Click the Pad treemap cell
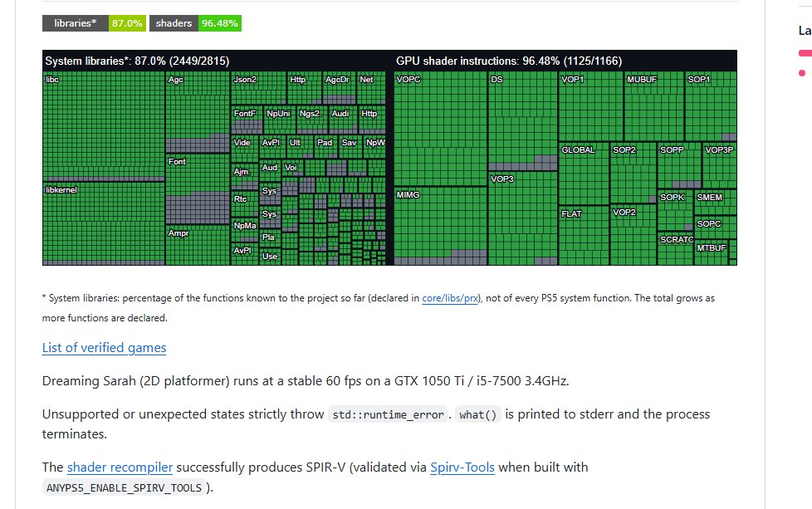The height and width of the screenshot is (509, 812). coord(326,147)
